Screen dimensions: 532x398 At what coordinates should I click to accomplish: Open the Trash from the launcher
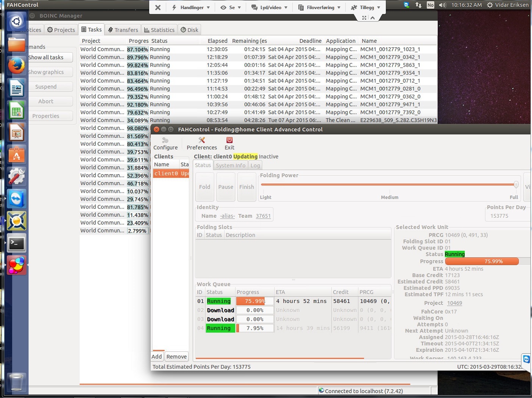click(16, 382)
